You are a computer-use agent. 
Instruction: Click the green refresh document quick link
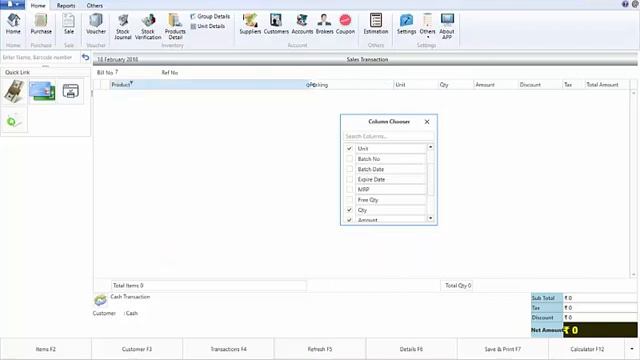click(x=14, y=120)
